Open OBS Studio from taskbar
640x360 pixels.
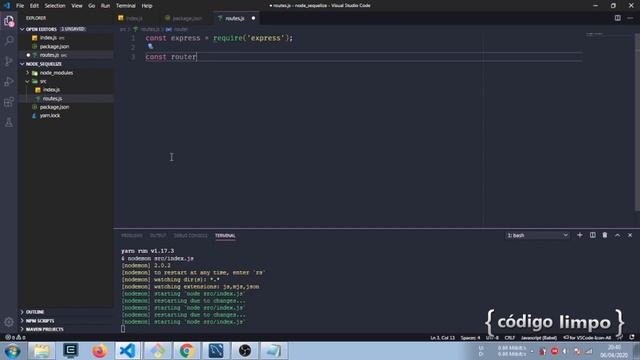(245, 351)
